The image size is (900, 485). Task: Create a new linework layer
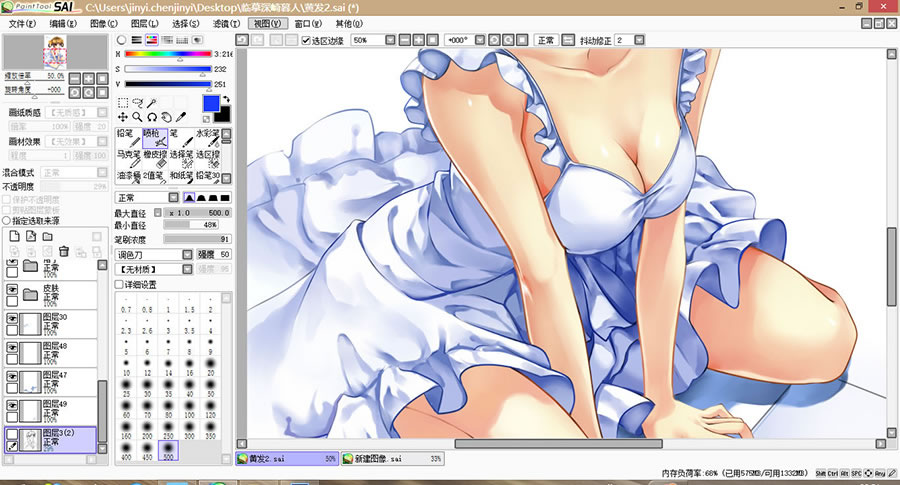[31, 236]
